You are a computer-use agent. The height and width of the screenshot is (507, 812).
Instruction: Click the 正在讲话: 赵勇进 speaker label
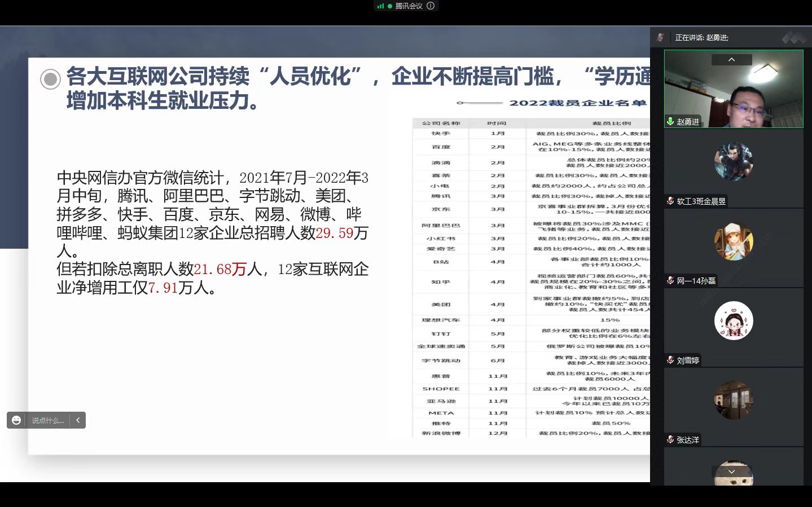[x=702, y=38]
